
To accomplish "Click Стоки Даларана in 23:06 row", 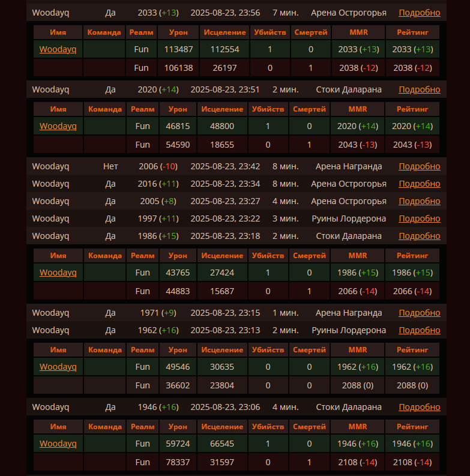I will click(x=349, y=407).
